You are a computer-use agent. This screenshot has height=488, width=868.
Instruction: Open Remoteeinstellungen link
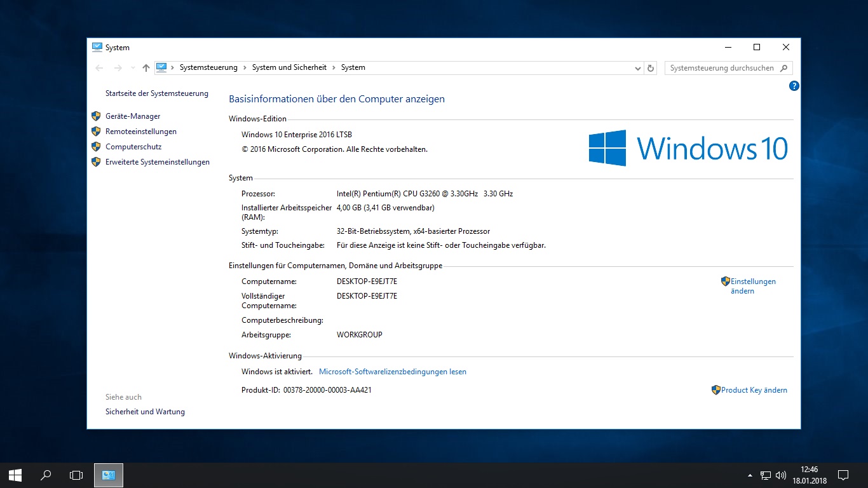pyautogui.click(x=141, y=132)
